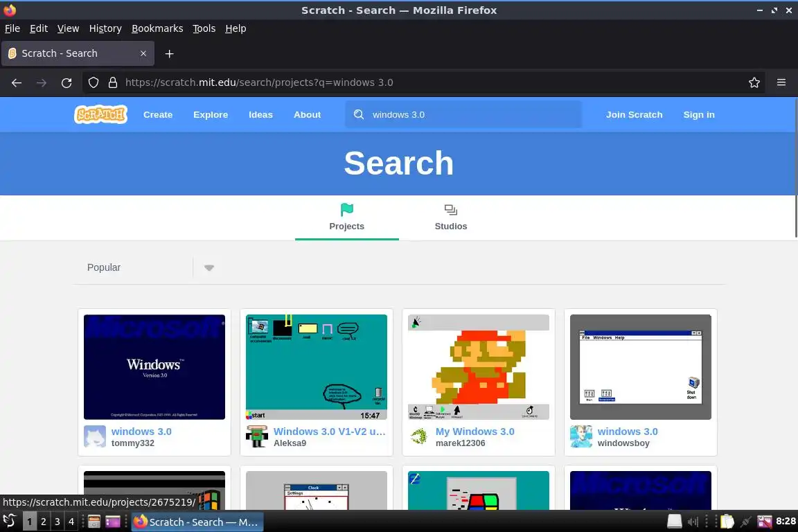The width and height of the screenshot is (798, 532).
Task: Open a new tab with plus button
Action: pyautogui.click(x=170, y=53)
